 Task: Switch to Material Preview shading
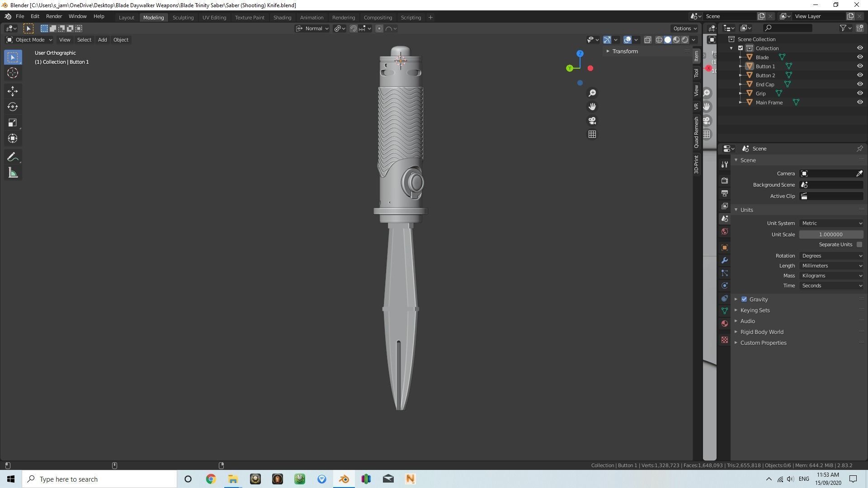pos(676,40)
